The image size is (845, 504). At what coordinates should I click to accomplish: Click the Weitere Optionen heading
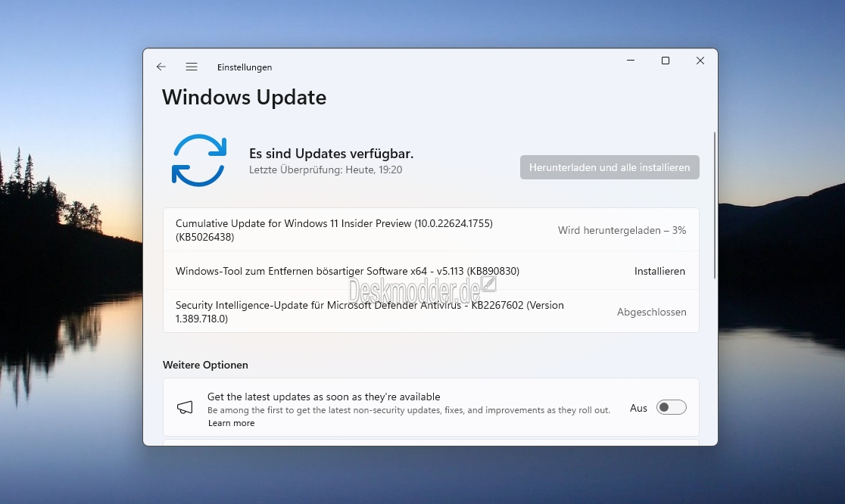205,365
